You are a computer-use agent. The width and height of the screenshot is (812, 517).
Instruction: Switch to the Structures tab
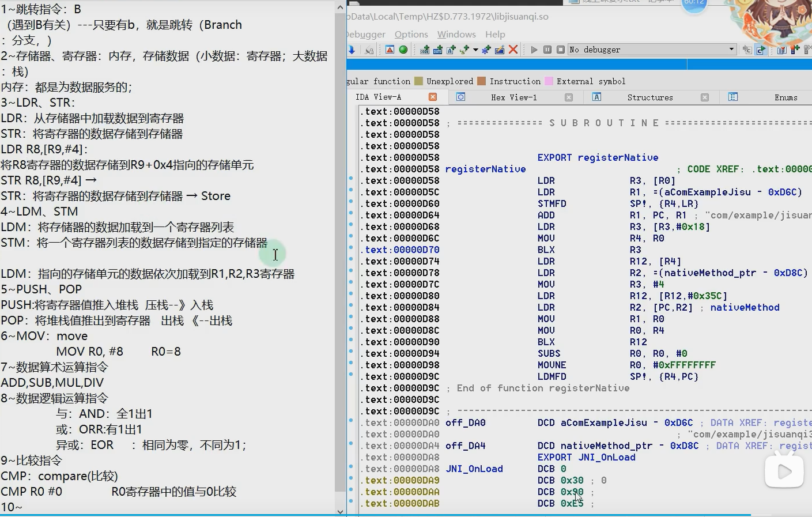[x=650, y=97]
